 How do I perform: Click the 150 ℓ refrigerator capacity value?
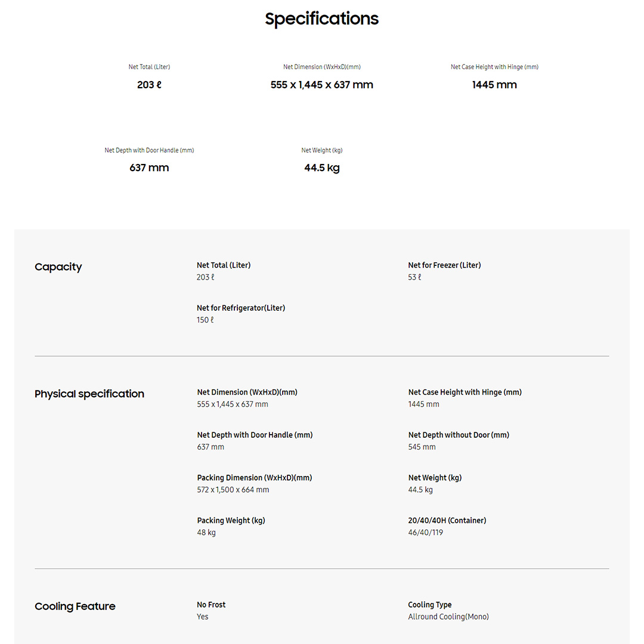[205, 320]
